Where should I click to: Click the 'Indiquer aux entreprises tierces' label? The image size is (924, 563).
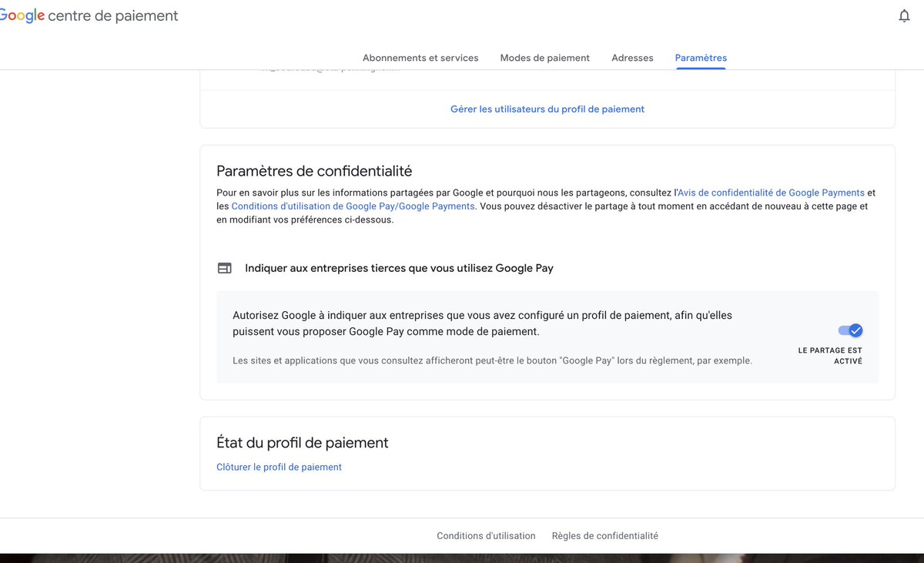tap(399, 268)
